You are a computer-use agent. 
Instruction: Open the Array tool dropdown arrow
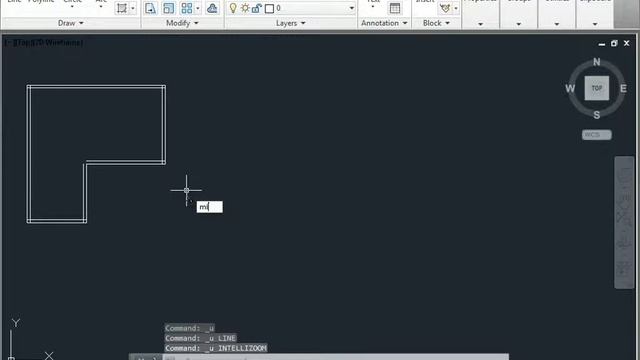pos(198,8)
